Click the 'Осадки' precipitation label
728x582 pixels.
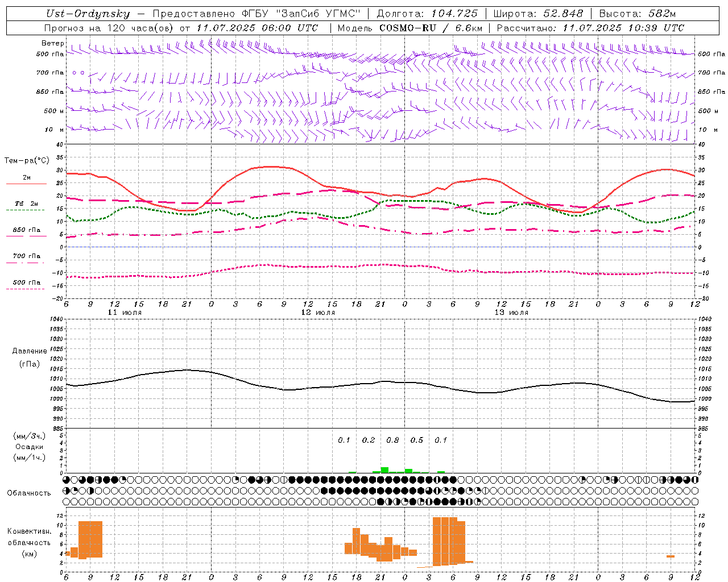point(30,447)
